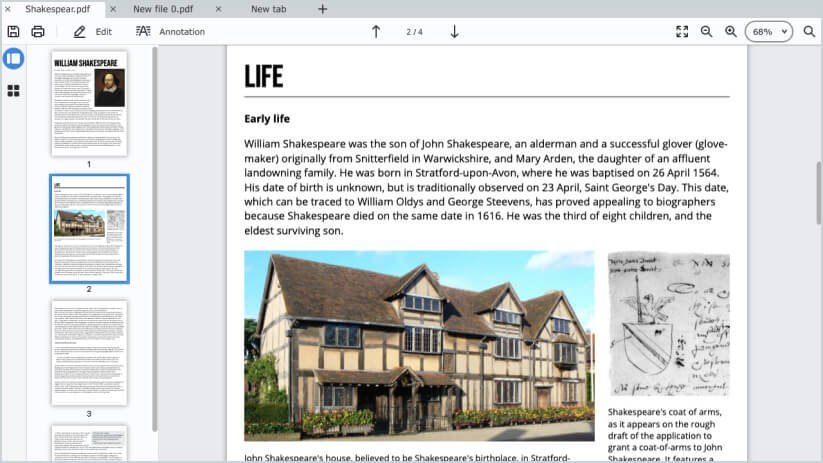The image size is (823, 463).
Task: Enter full screen mode
Action: (x=682, y=31)
